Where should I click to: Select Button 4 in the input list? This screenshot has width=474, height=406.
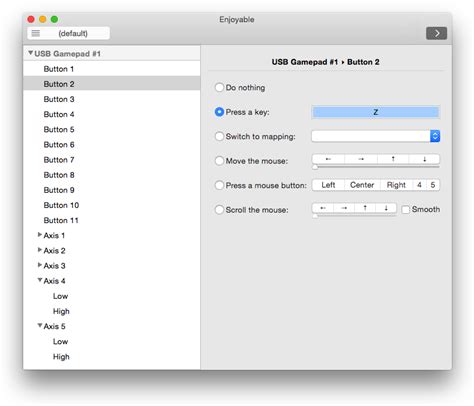(x=112, y=114)
